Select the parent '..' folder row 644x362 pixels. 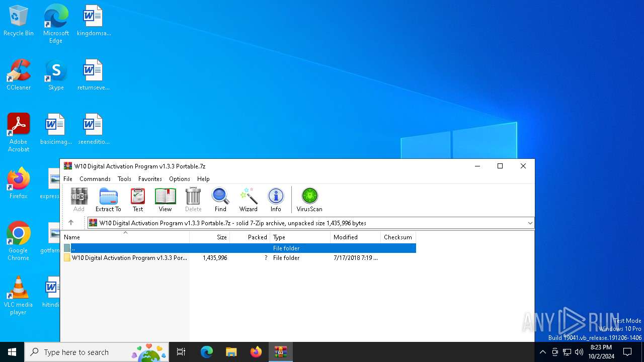[238, 248]
